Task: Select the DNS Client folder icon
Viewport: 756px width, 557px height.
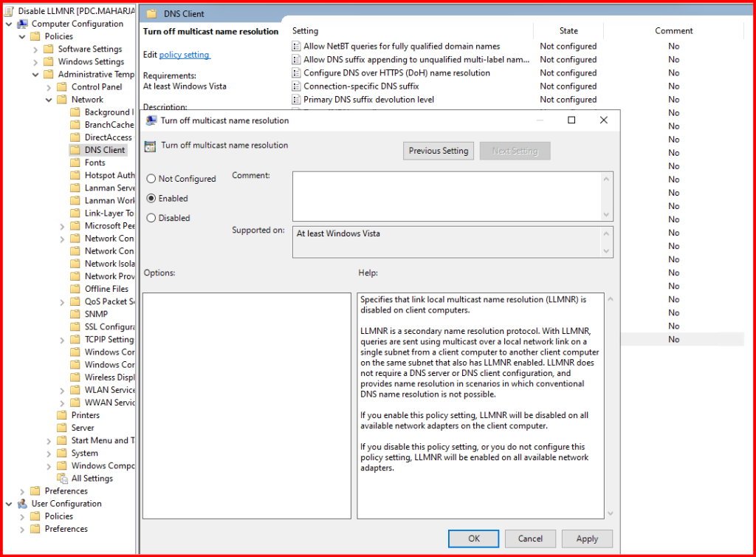Action: tap(75, 150)
